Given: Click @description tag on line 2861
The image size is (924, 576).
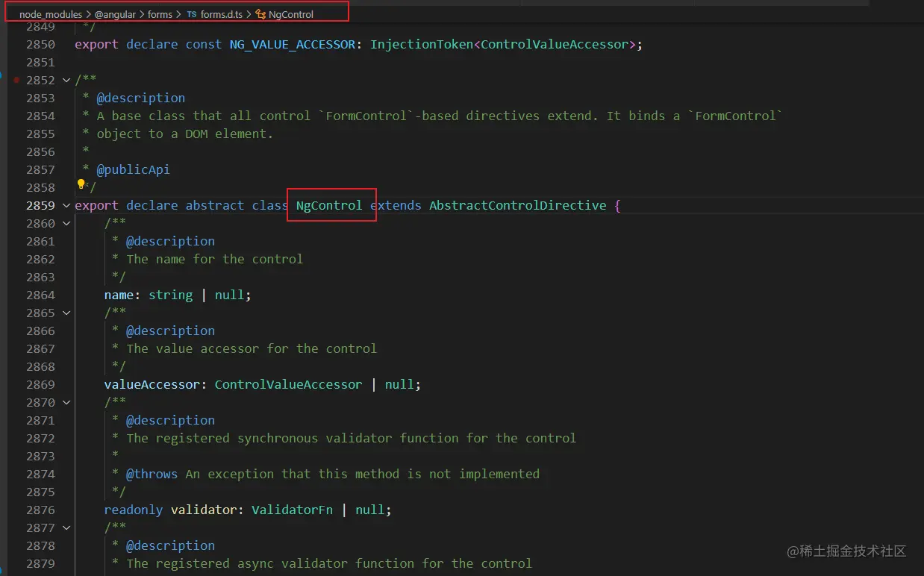Looking at the screenshot, I should click(x=171, y=241).
